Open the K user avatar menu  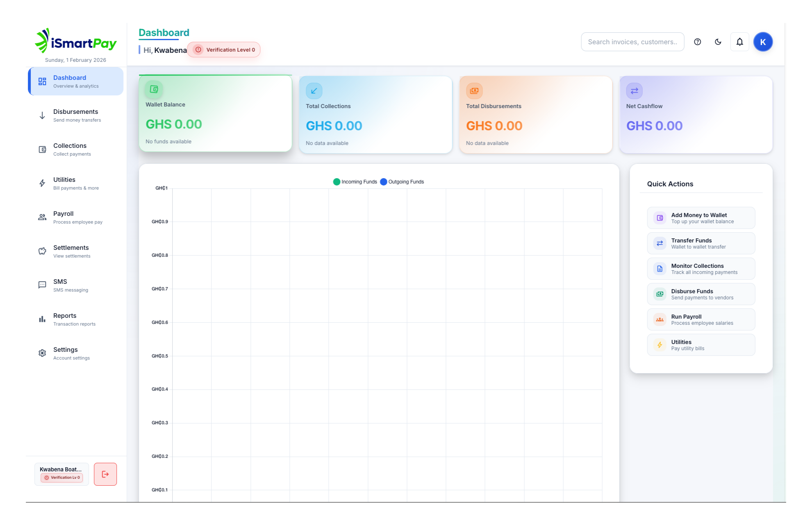(763, 42)
